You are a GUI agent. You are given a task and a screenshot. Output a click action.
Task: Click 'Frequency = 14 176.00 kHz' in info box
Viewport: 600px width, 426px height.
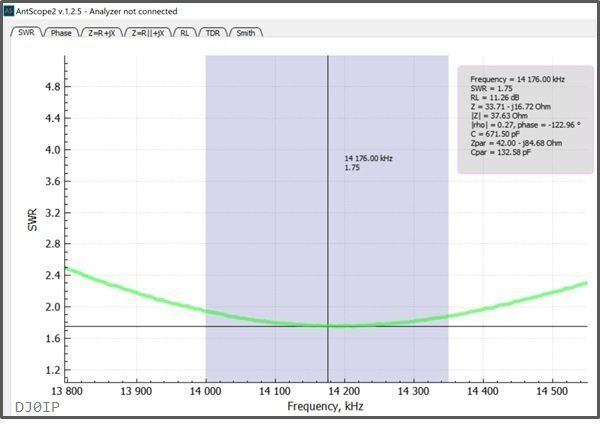point(517,79)
